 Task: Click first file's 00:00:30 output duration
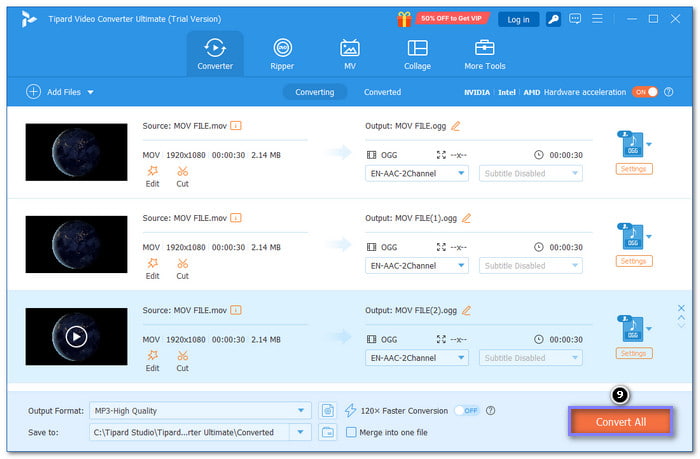pyautogui.click(x=566, y=155)
